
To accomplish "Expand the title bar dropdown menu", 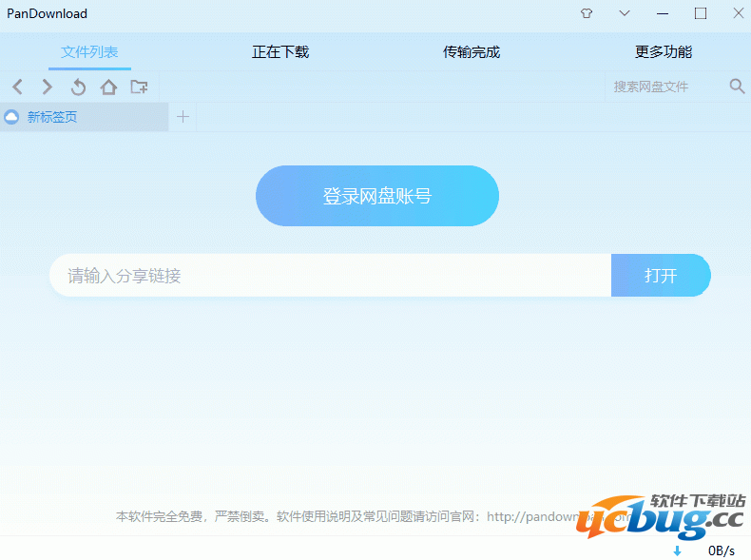I will pyautogui.click(x=625, y=13).
